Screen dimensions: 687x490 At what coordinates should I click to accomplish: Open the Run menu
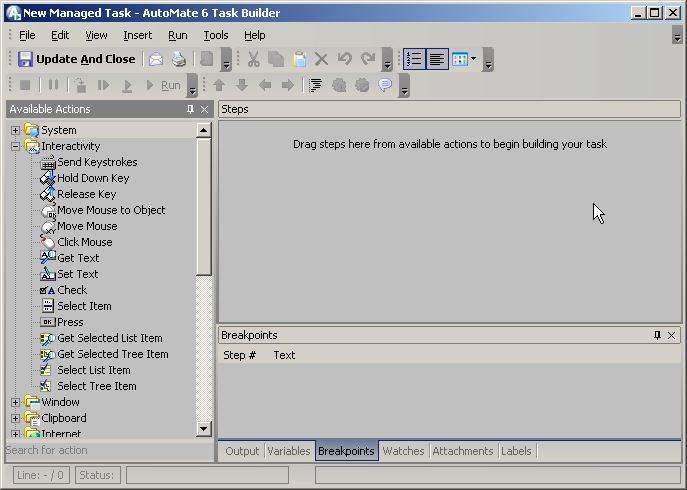pyautogui.click(x=177, y=35)
